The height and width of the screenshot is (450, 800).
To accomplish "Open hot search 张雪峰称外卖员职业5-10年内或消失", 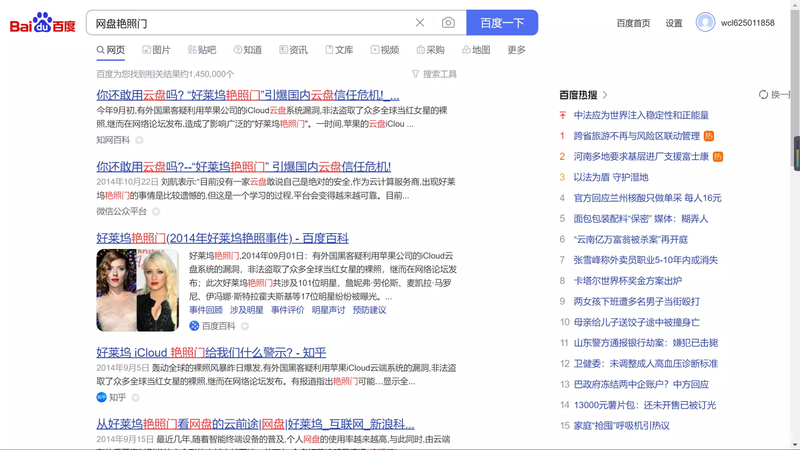I will click(x=645, y=260).
